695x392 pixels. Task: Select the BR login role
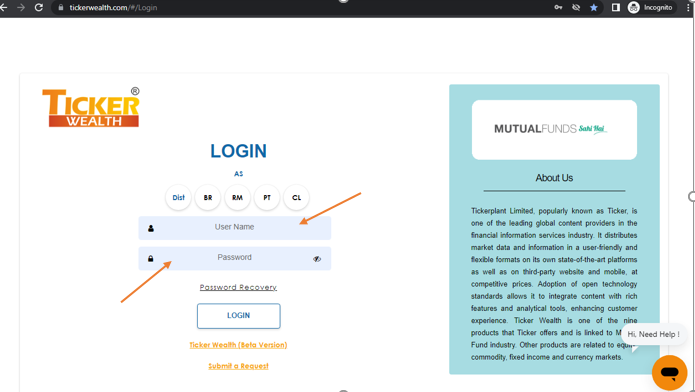point(208,197)
